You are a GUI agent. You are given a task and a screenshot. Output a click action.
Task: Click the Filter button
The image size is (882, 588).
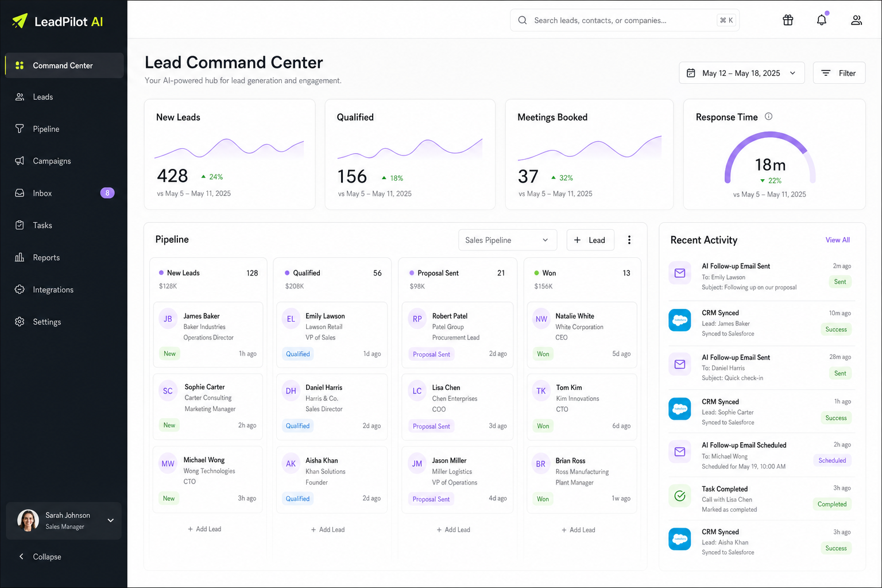point(839,73)
